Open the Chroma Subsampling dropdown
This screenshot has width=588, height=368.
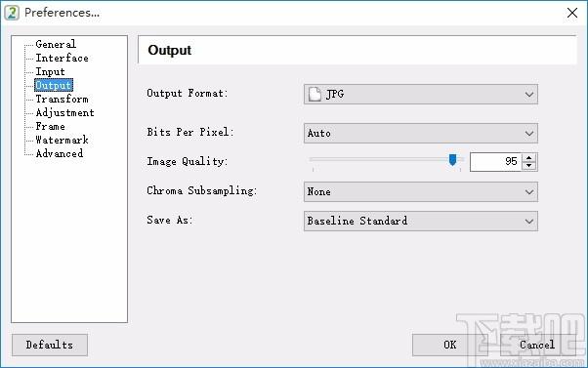point(421,192)
